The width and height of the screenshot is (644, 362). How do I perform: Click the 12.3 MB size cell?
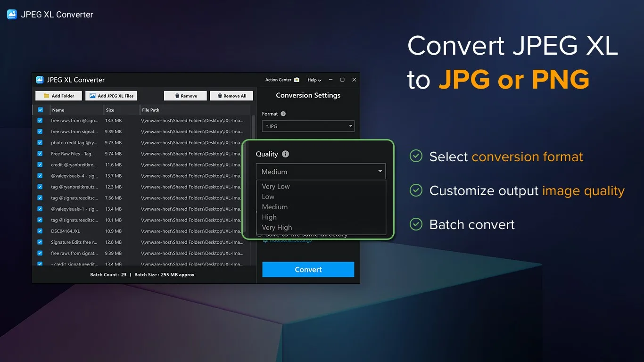click(113, 187)
